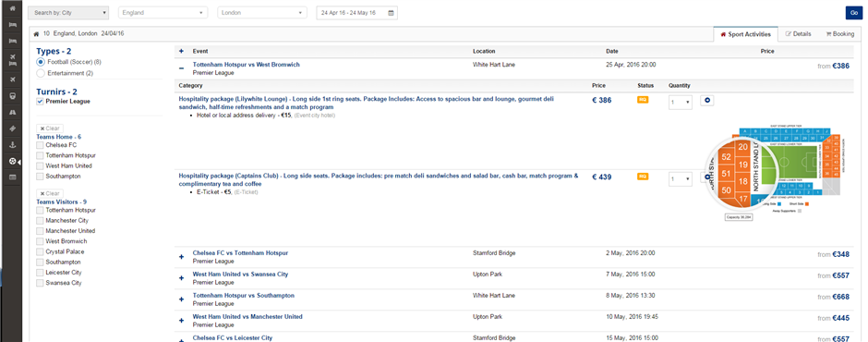Open the bus transfers icon in sidebar
Viewport: 868px width, 342px height.
click(x=13, y=95)
